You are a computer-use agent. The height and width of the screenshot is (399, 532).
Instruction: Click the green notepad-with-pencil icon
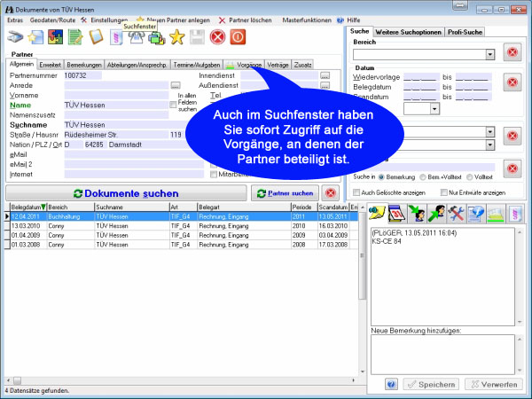click(75, 37)
